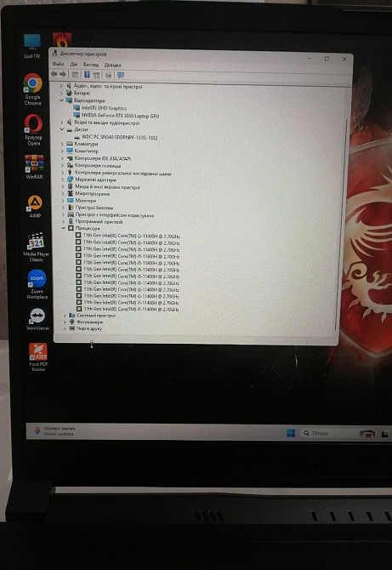Select Пристрої безпеки category
The height and width of the screenshot is (570, 392).
[94, 208]
